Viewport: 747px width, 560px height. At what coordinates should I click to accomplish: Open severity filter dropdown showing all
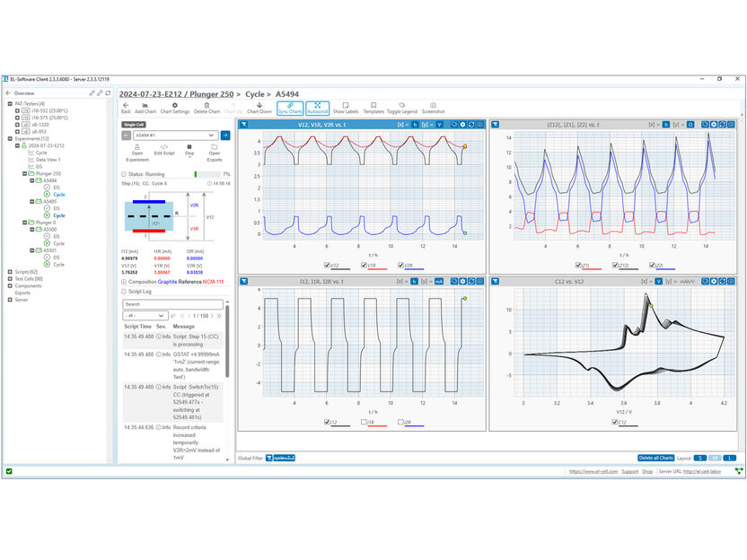click(145, 315)
